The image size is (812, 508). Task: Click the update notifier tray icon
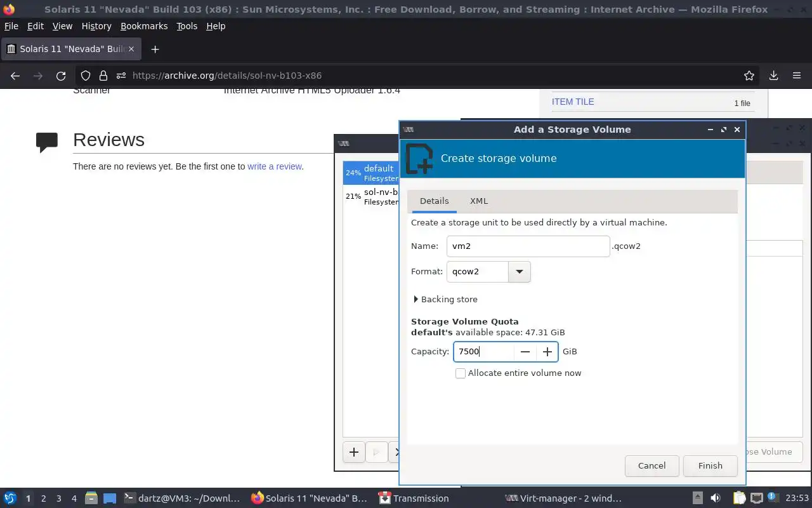click(x=773, y=498)
